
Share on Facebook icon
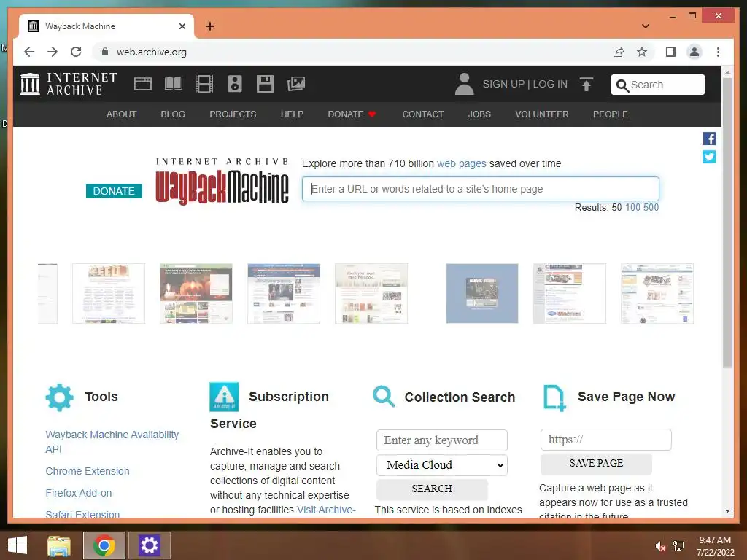click(x=709, y=139)
